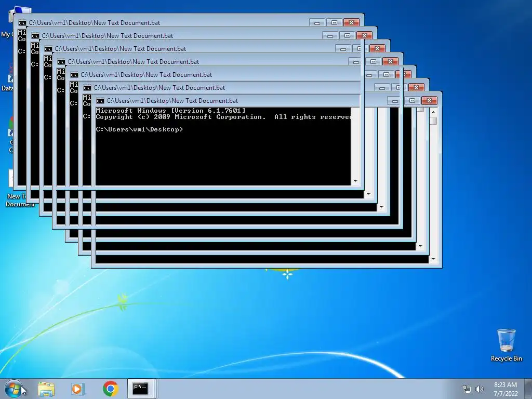Screen dimensions: 532x399
Task: Click the title-bar cmd icon of the seventh cascaded window
Action: tap(100, 101)
